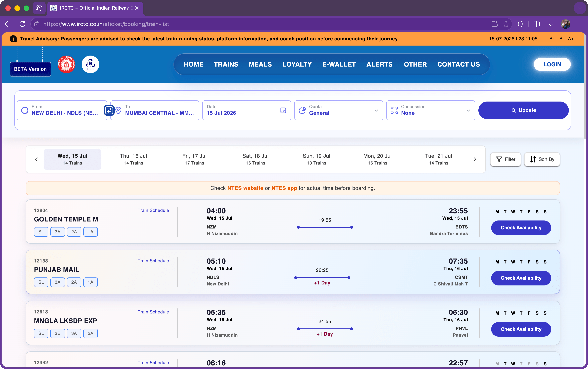Select SL class for GOLDEN TEMPLE M

coord(41,232)
